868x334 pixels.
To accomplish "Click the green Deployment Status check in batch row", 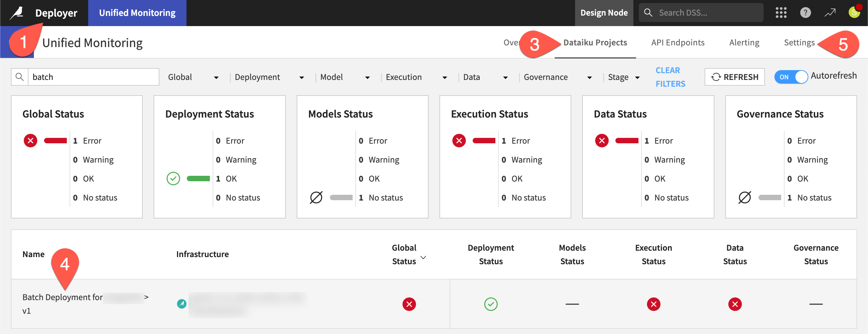I will (x=491, y=304).
